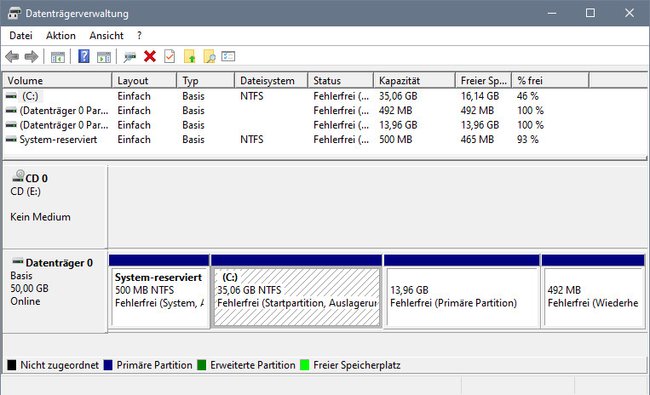
Task: Click the red X delete icon
Action: [x=150, y=56]
